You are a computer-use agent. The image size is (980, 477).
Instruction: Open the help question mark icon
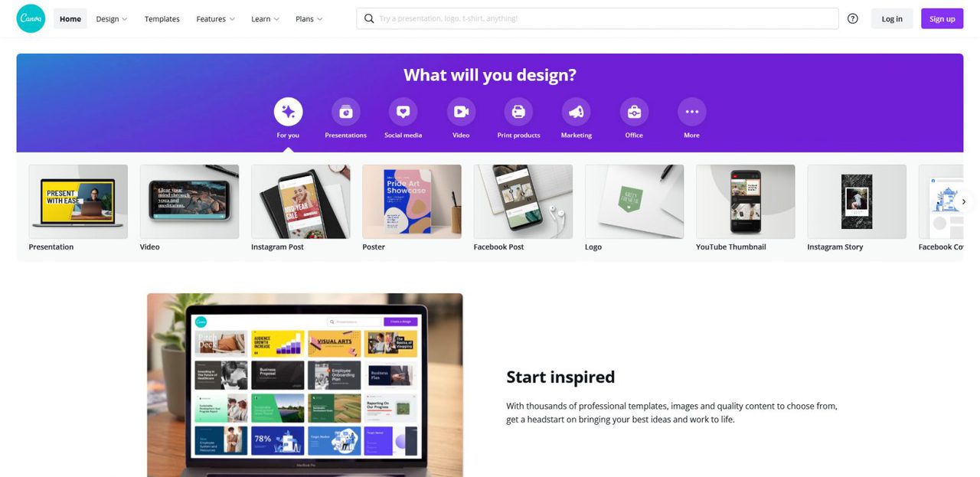click(x=853, y=18)
